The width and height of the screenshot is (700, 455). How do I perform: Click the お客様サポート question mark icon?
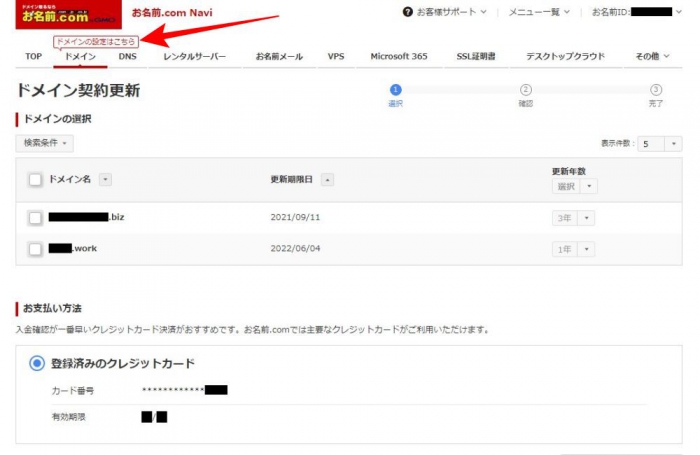[x=407, y=12]
